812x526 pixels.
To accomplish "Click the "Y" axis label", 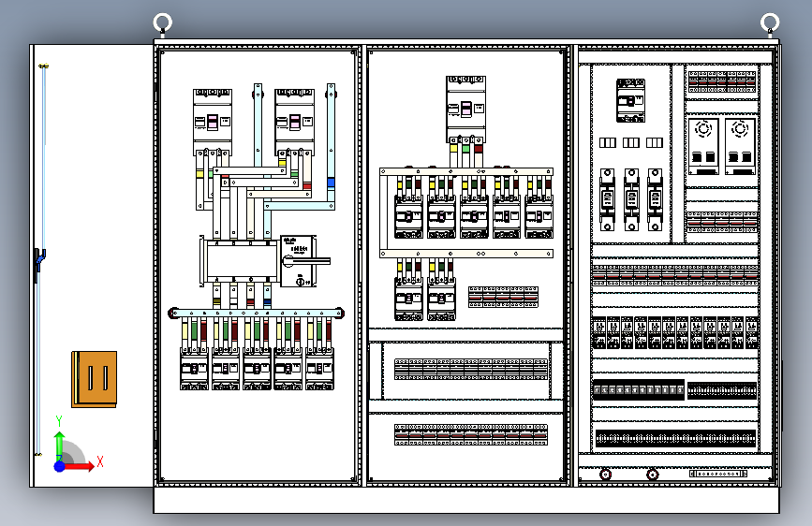I will pyautogui.click(x=59, y=421).
